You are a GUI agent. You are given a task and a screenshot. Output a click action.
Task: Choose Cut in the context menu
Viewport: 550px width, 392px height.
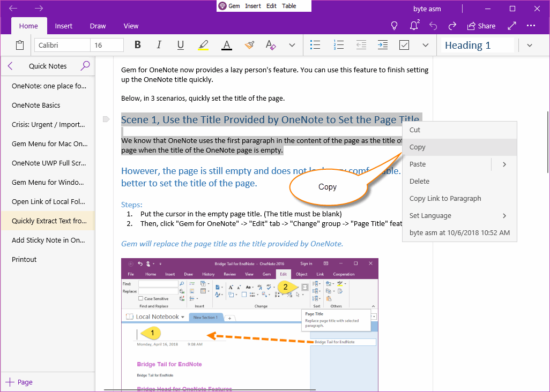click(459, 130)
